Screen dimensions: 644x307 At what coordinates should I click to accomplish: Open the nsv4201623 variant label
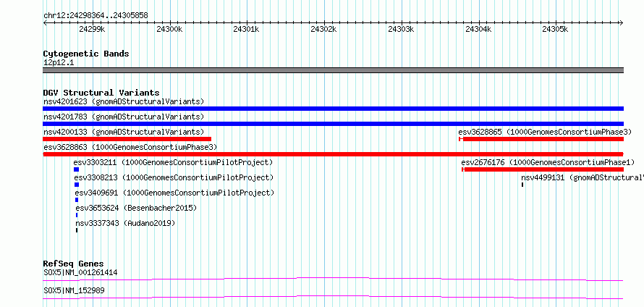(124, 101)
